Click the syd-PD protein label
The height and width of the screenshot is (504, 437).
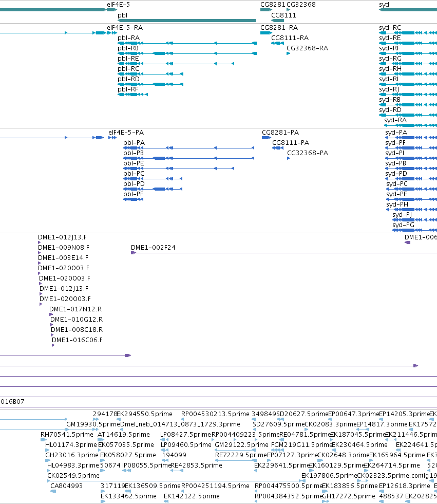(x=396, y=174)
